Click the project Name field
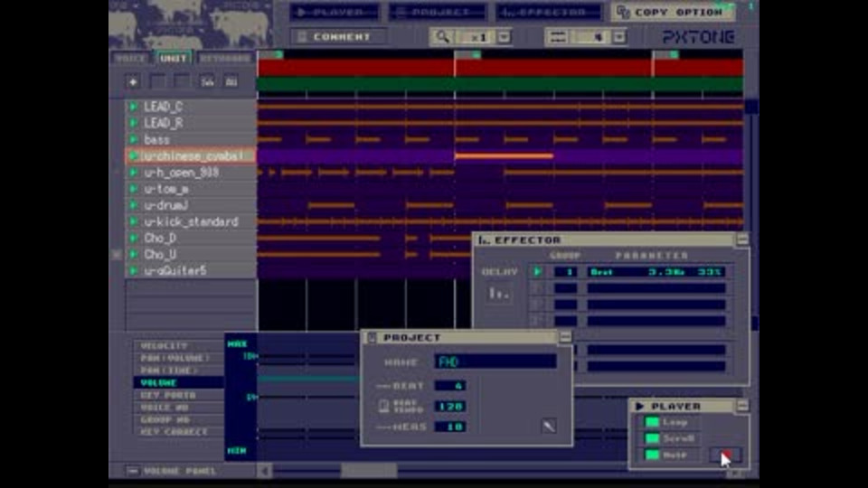Viewport: 868px width, 488px height. pos(495,361)
